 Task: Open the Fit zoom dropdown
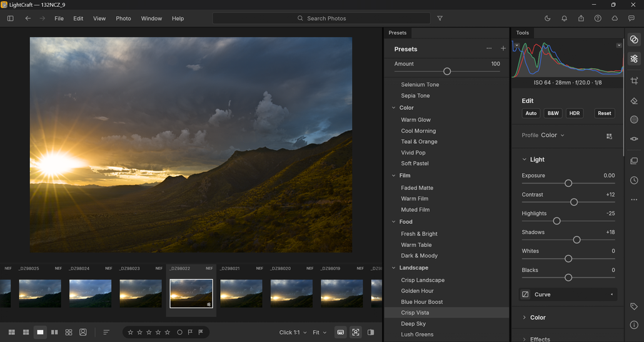tap(319, 332)
